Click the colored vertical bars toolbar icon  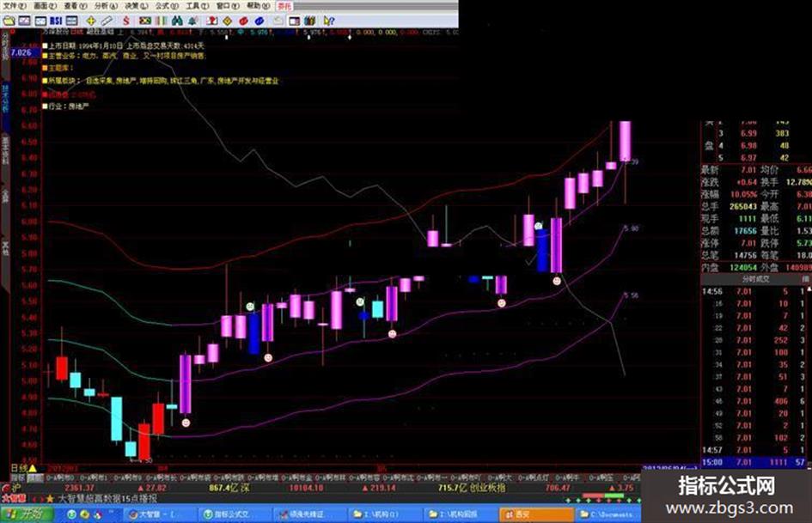161,21
